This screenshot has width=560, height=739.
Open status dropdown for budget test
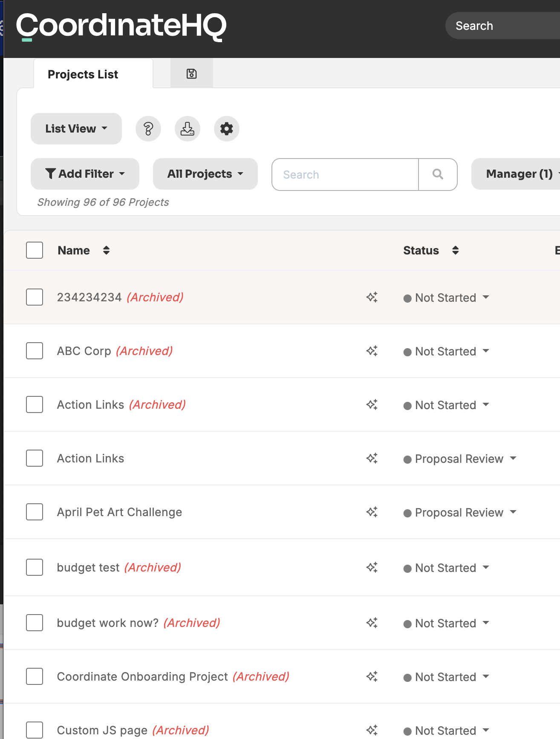click(446, 568)
